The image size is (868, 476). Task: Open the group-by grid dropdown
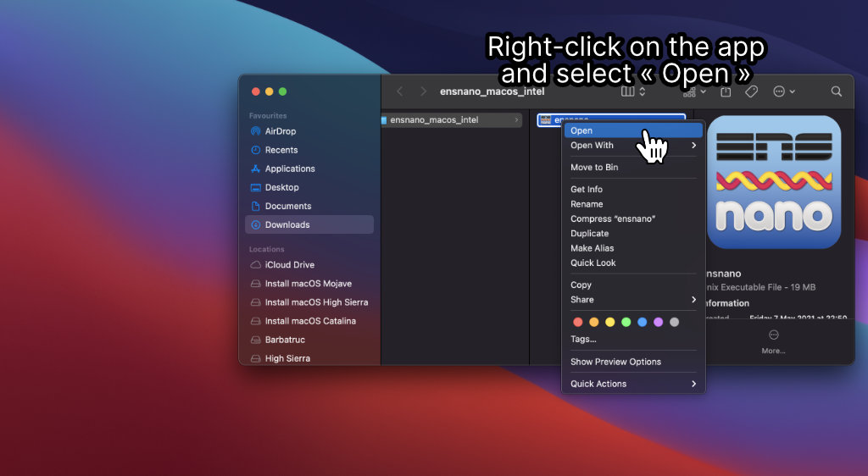694,91
